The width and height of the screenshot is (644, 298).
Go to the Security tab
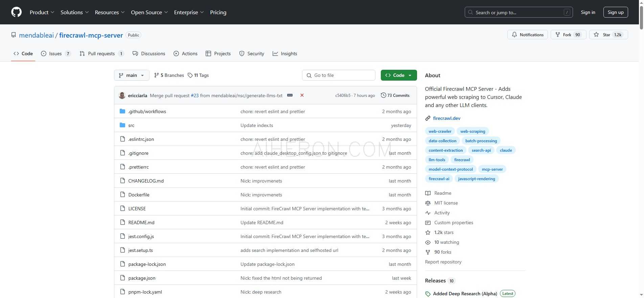[252, 54]
